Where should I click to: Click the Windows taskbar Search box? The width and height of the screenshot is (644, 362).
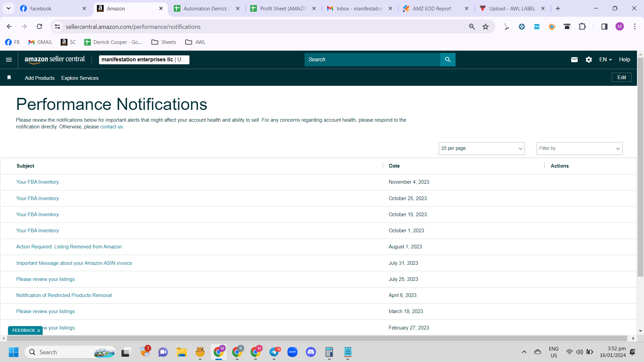(x=70, y=352)
